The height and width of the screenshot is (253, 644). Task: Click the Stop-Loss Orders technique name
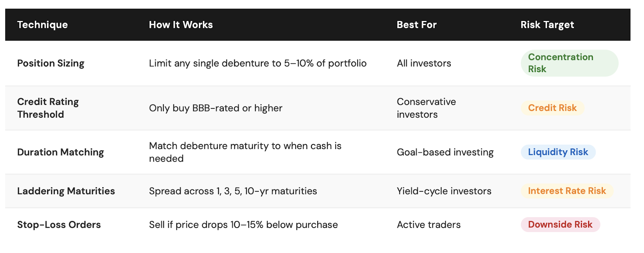pyautogui.click(x=59, y=225)
